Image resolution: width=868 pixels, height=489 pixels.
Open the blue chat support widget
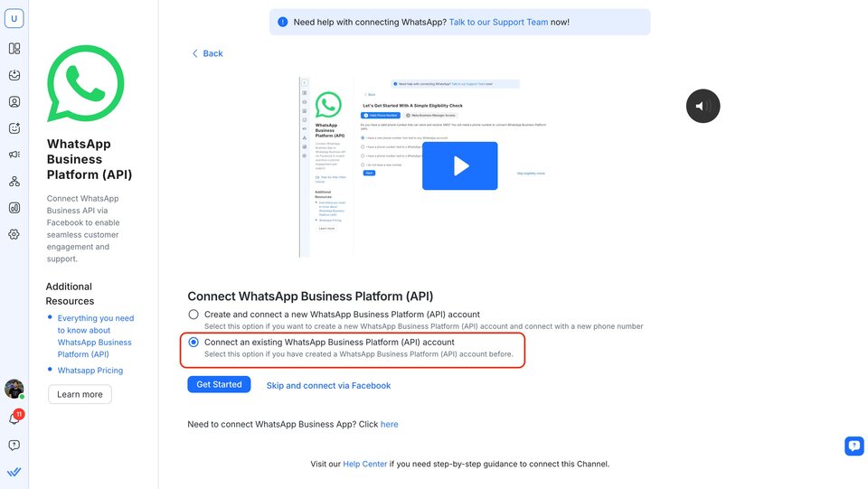(x=854, y=446)
